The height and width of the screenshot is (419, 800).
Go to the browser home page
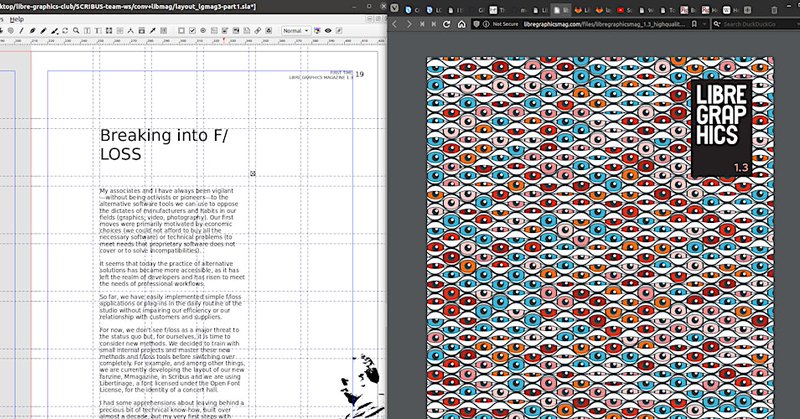461,24
